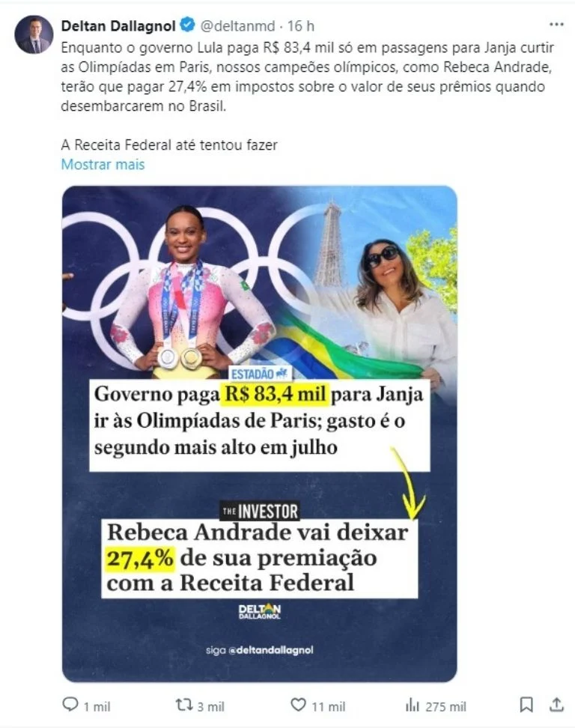Click the blue verified badge

click(x=187, y=25)
